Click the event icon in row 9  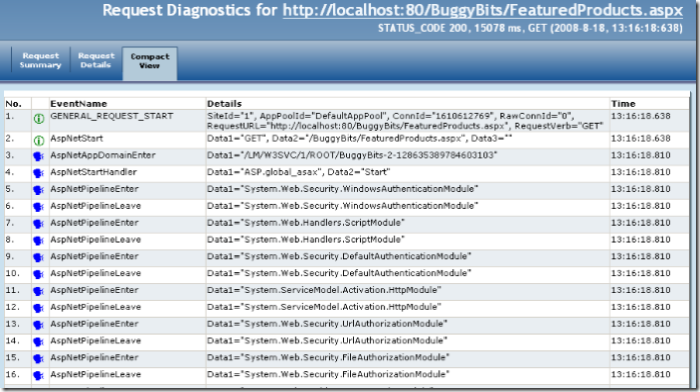38,258
